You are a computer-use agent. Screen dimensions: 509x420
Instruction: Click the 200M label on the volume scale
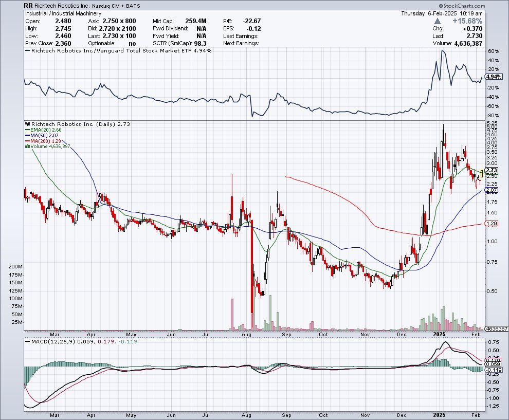pyautogui.click(x=16, y=267)
